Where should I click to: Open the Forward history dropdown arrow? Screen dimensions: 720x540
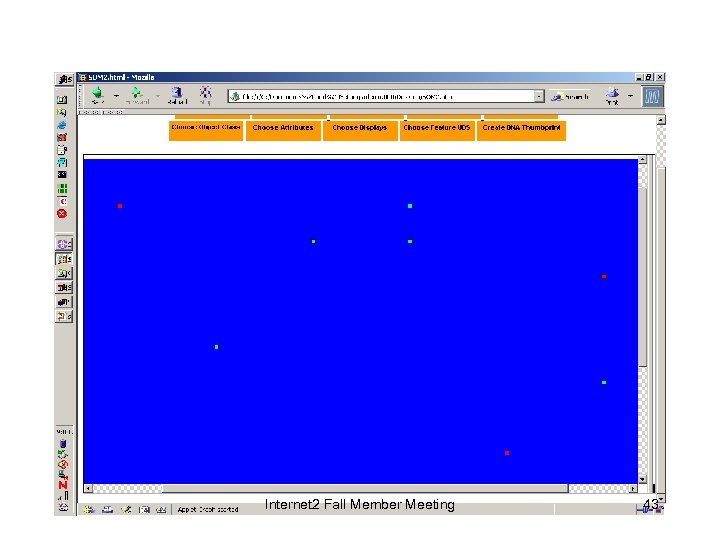(158, 96)
